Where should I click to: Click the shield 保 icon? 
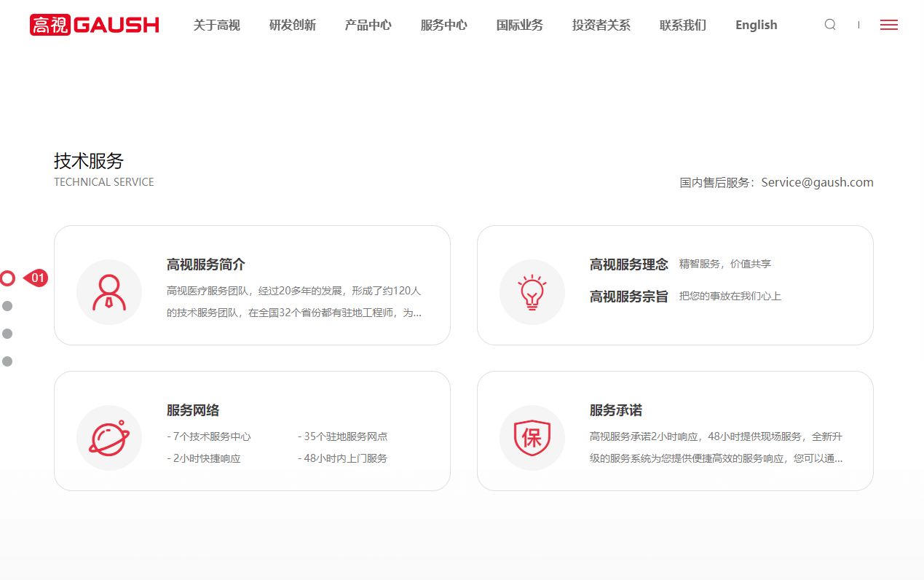click(532, 438)
